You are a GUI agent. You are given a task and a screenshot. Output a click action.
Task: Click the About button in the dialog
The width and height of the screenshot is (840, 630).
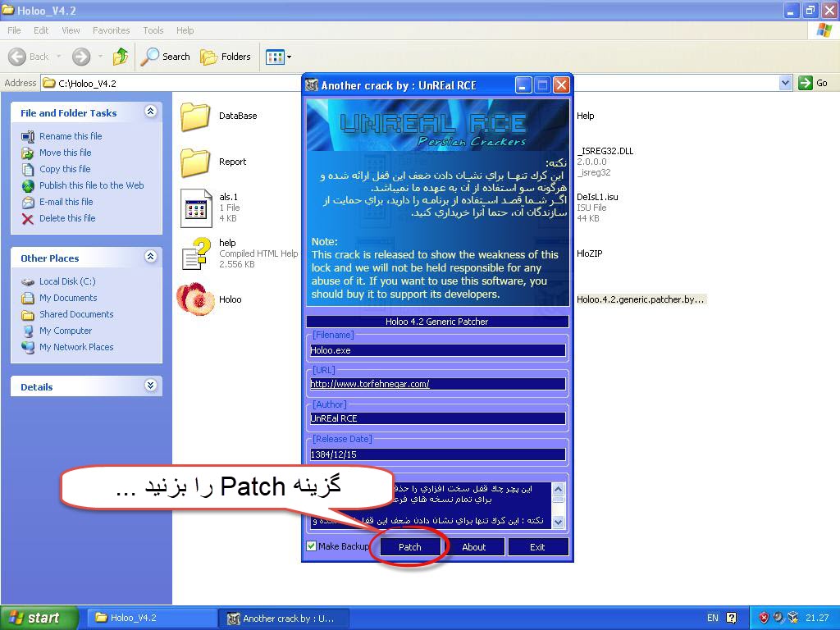pos(473,547)
